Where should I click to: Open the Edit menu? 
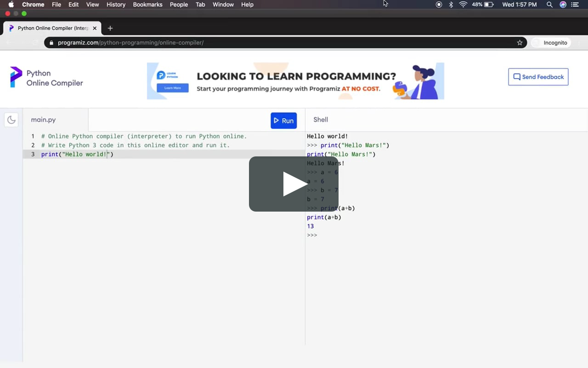[x=73, y=5]
